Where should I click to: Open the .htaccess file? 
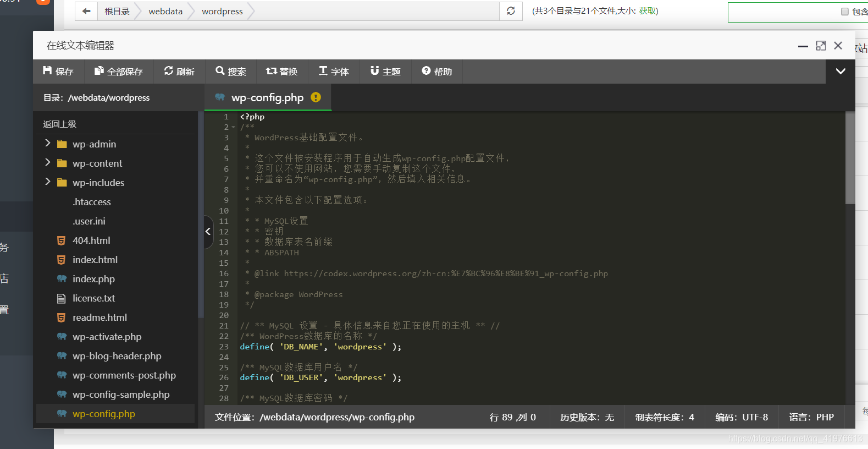92,202
